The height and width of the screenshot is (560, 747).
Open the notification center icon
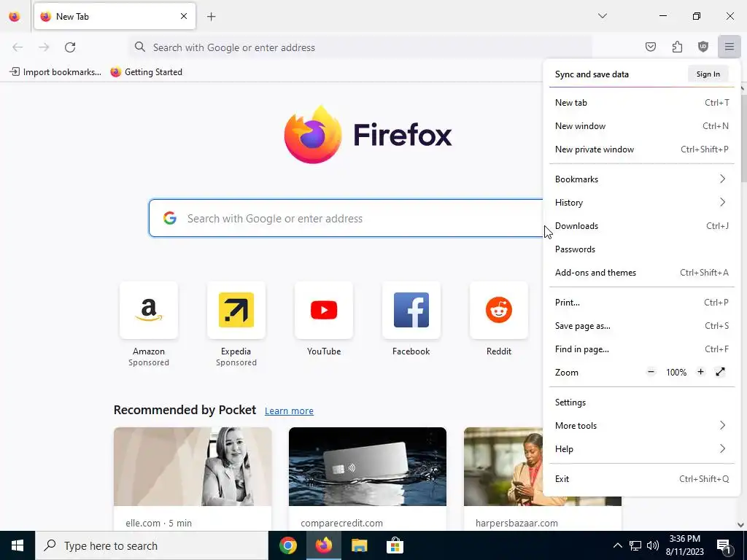[724, 545]
